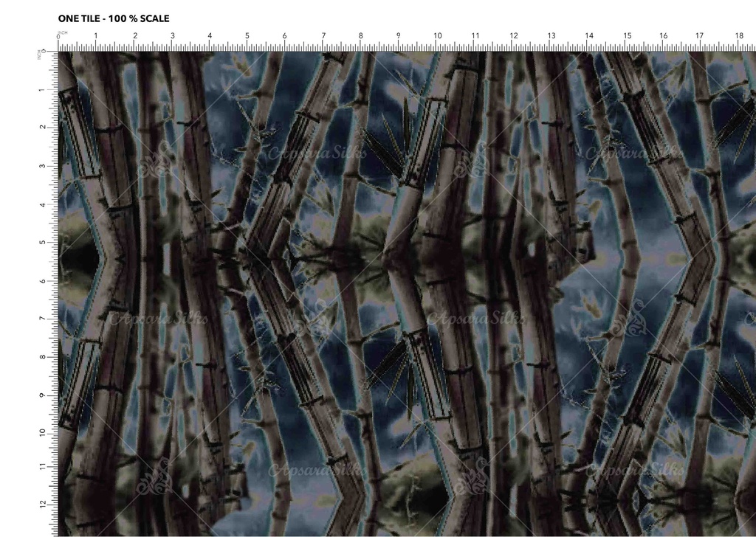Screen dimensions: 756x537
Task: Click the "ONE TILE - 100 % SCALE" heading
Action: (114, 18)
